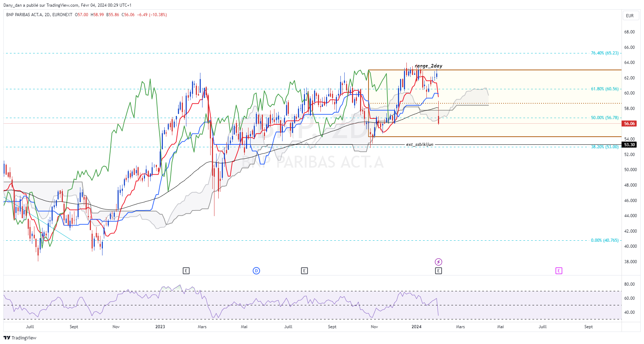Viewport: 644px width, 344px height.
Task: Click the Dany_dan publication header text
Action: click(x=67, y=5)
